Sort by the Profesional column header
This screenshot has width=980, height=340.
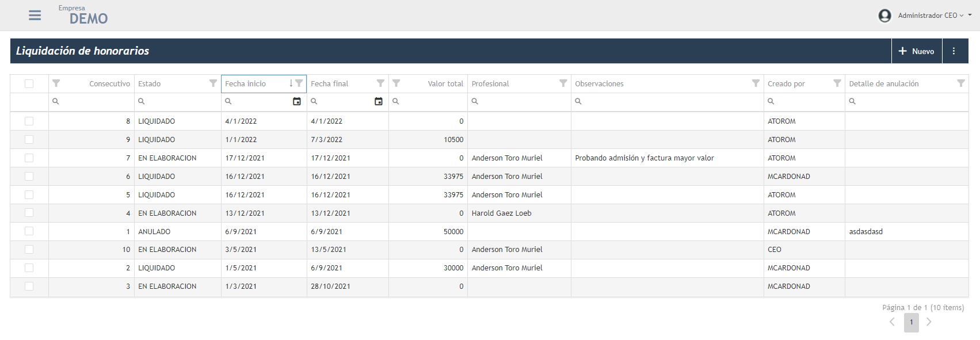click(490, 84)
